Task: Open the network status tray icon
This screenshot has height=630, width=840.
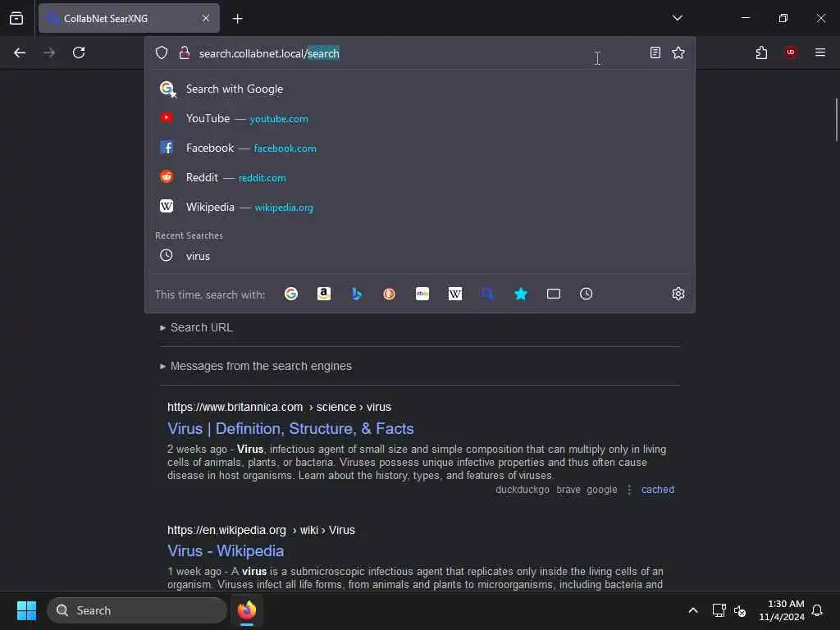Action: point(719,610)
